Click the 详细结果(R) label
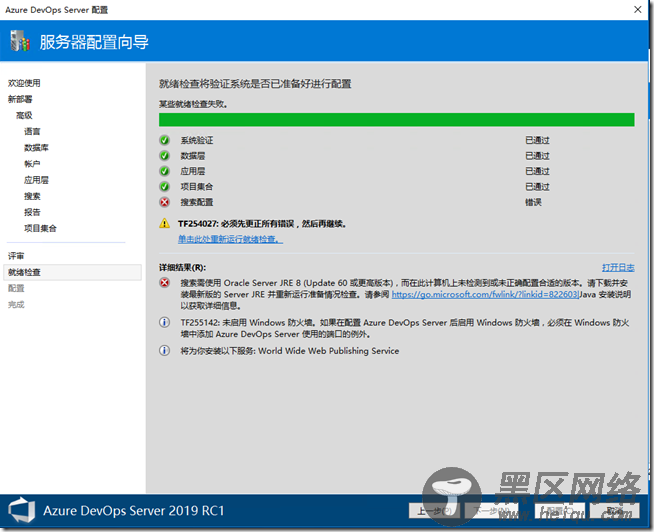654x532 pixels. pos(183,267)
